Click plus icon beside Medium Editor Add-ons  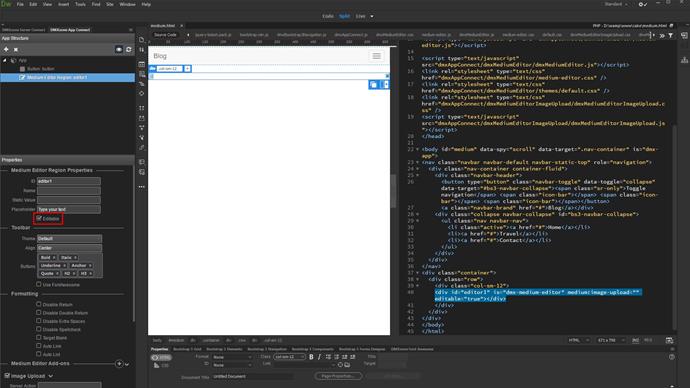tap(119, 364)
